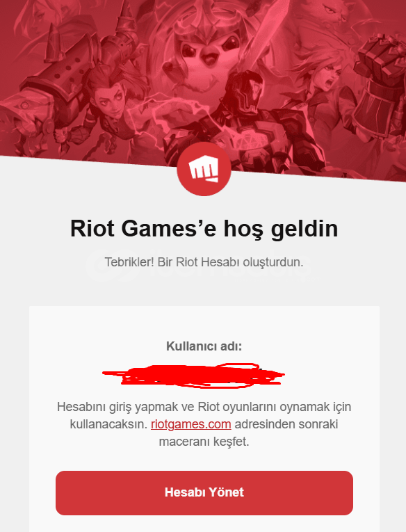Image resolution: width=406 pixels, height=532 pixels.
Task: Select the red scribbled username field
Action: pyautogui.click(x=193, y=376)
